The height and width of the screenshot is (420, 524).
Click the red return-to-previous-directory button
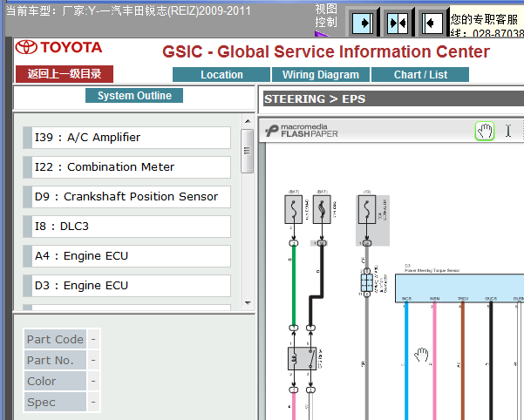coord(65,74)
